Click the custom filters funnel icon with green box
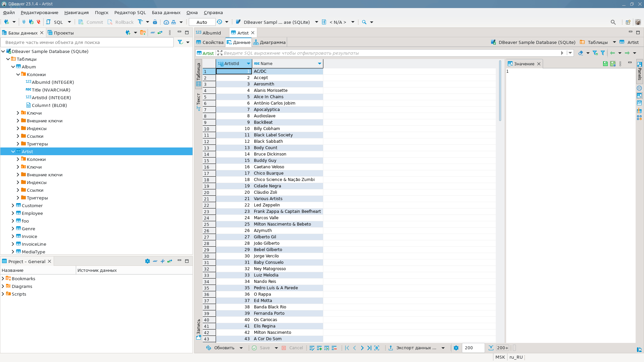Screen dimensions: 644x362 (595, 53)
